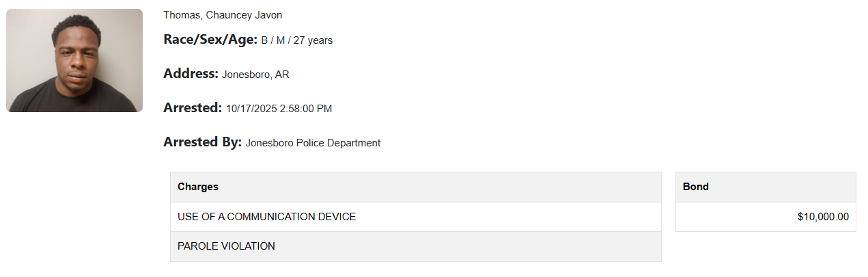Click the middle name "Javon"
The image size is (868, 277).
(x=268, y=15)
